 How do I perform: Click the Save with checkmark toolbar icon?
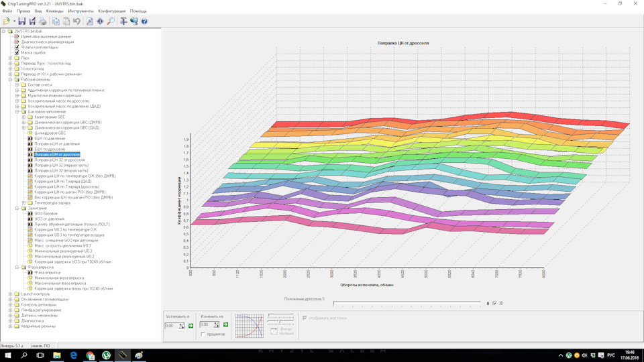click(32, 21)
